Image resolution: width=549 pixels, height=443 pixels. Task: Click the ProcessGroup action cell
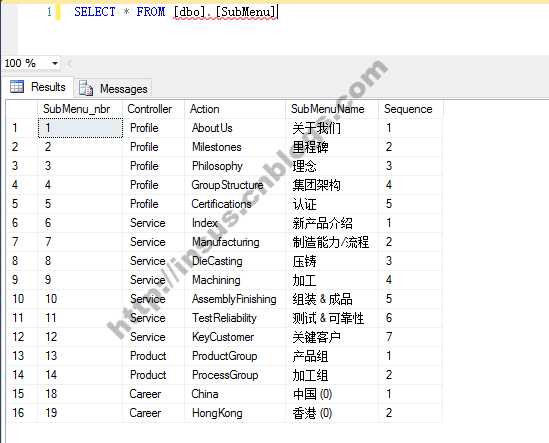tap(235, 375)
